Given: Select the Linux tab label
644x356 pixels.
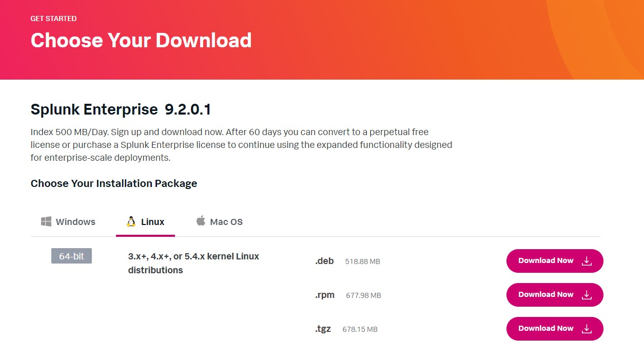Looking at the screenshot, I should (152, 222).
